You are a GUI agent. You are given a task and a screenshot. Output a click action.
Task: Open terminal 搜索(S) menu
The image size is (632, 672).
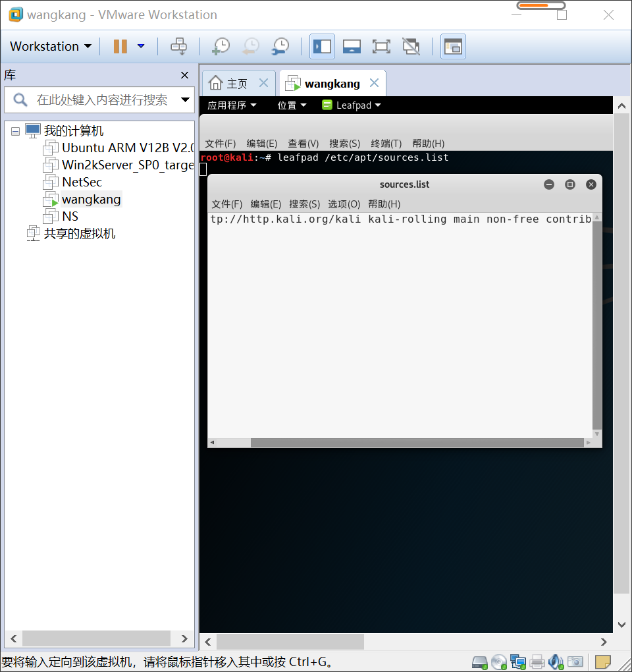345,144
